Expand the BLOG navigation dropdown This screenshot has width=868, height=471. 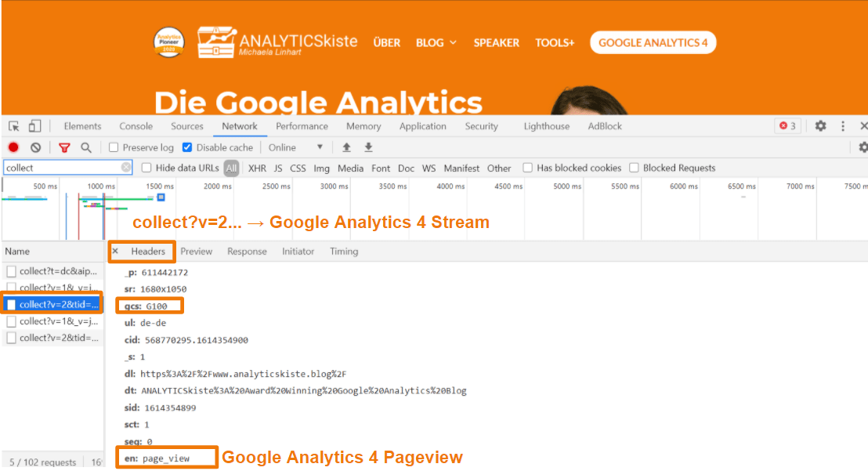436,43
